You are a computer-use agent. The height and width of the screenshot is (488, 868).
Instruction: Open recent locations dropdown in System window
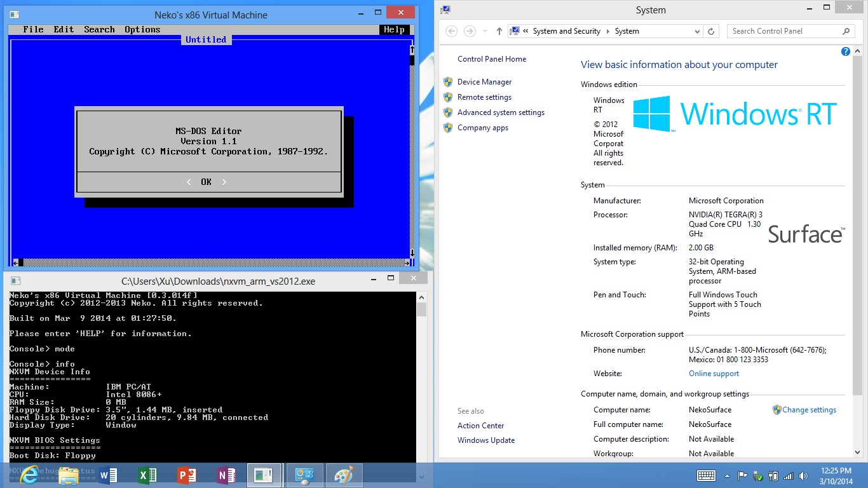click(x=485, y=31)
